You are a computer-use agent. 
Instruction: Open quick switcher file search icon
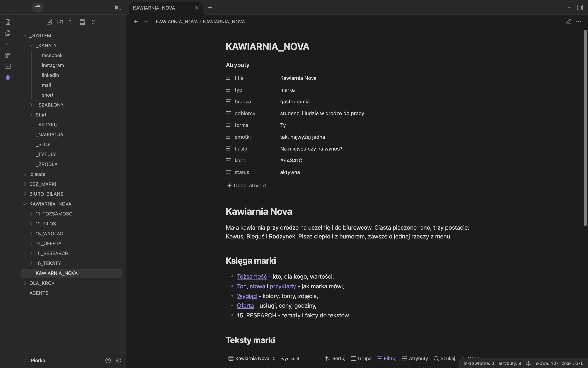[x=8, y=22]
